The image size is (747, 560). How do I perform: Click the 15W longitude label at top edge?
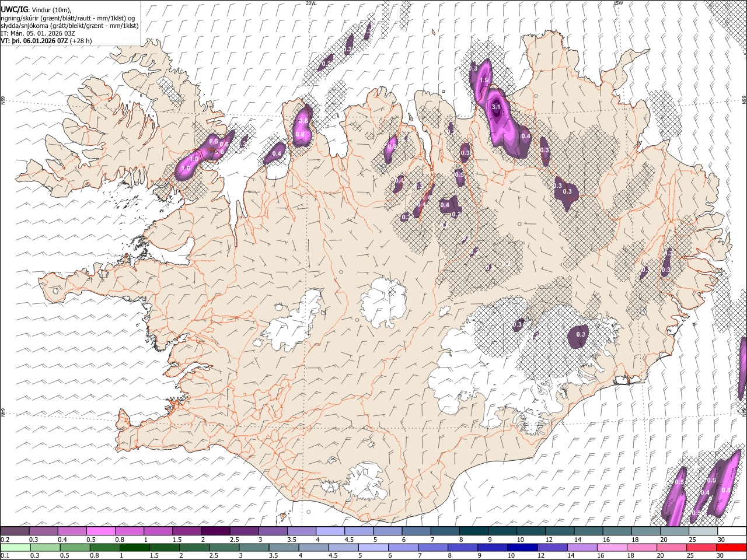[618, 3]
